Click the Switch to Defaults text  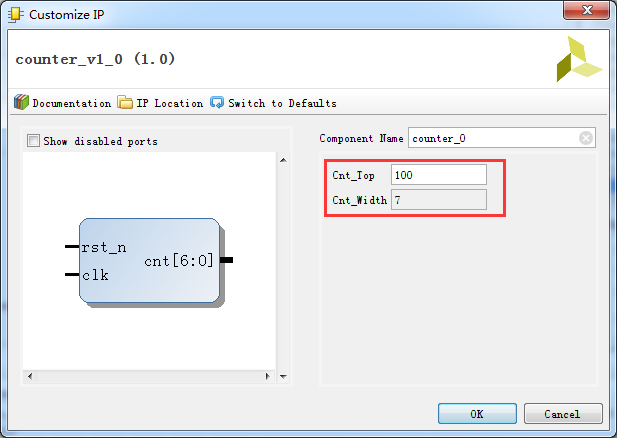(283, 103)
